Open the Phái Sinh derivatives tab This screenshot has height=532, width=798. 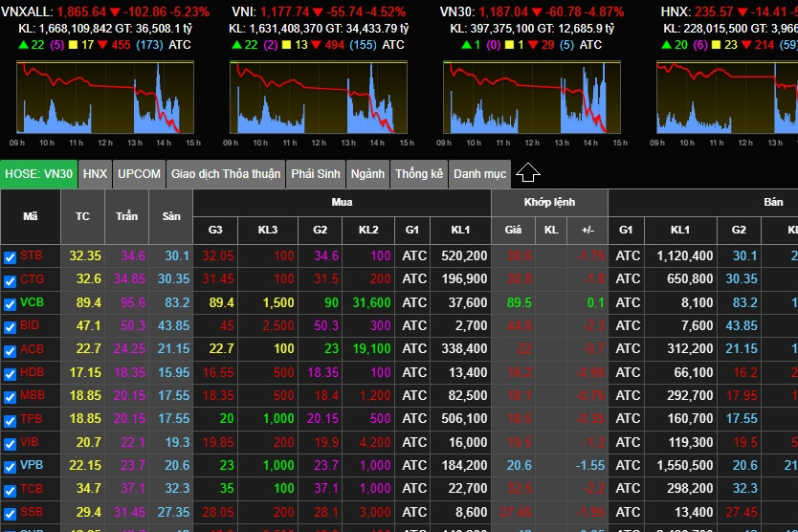pyautogui.click(x=316, y=174)
